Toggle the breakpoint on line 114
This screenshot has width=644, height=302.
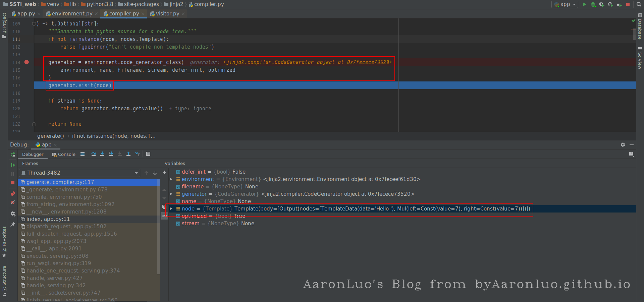(26, 62)
